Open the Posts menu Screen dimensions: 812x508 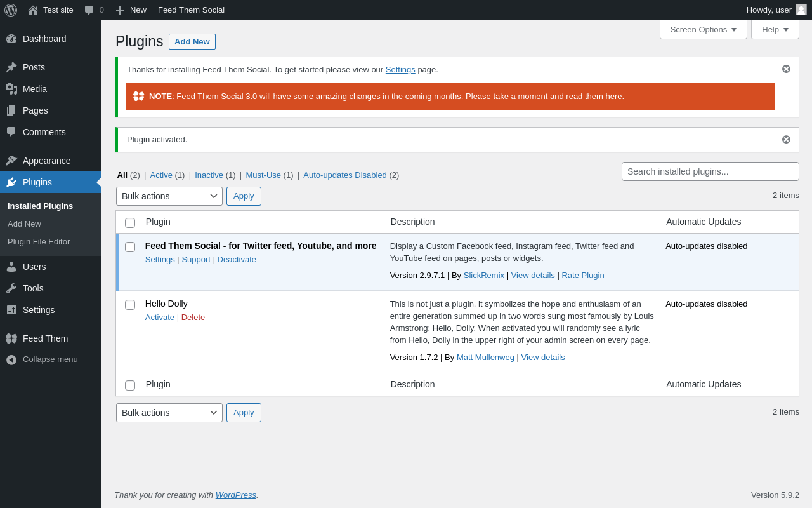[51, 67]
